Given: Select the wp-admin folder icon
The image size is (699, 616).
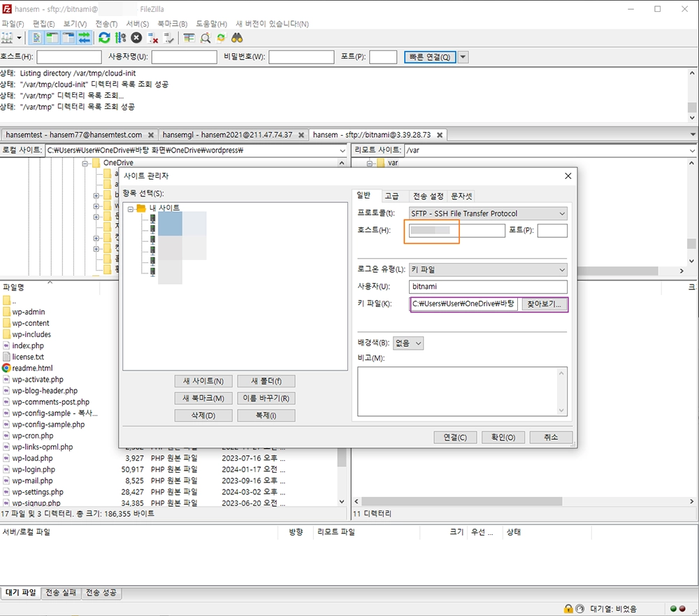Looking at the screenshot, I should click(x=6, y=312).
